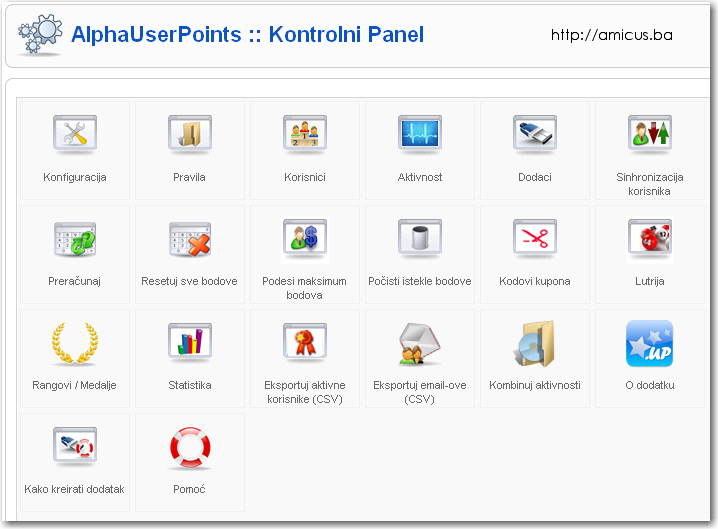Viewport: 718px width, 529px height.
Task: Open the Kodovi kupona scissors icon
Action: coord(534,237)
